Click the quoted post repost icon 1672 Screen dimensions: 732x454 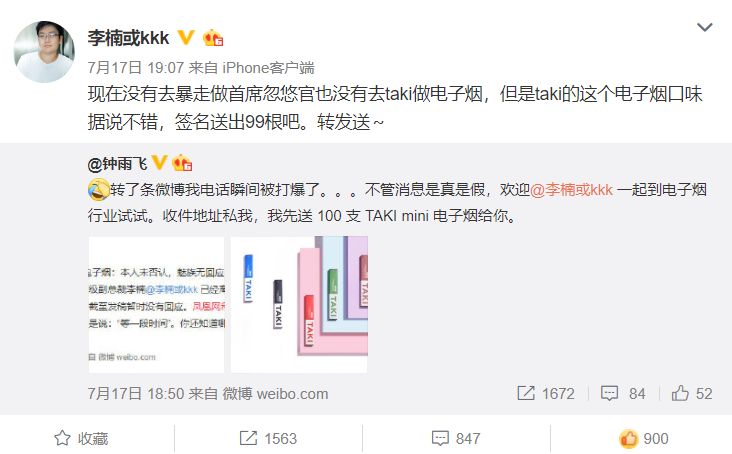pyautogui.click(x=545, y=394)
